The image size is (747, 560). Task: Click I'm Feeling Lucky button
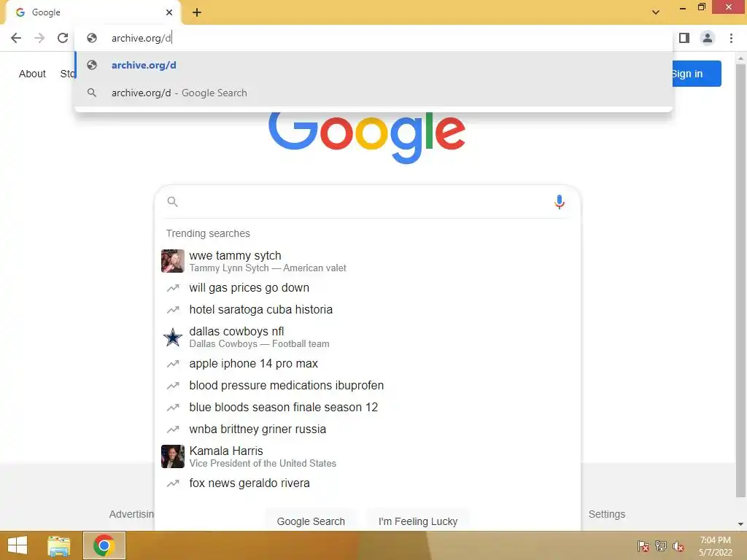pos(418,521)
